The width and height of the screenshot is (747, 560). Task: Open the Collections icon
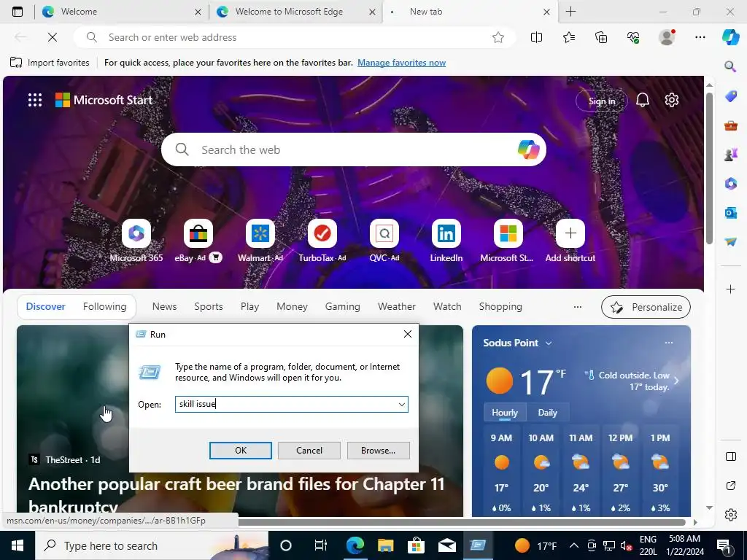(x=601, y=37)
